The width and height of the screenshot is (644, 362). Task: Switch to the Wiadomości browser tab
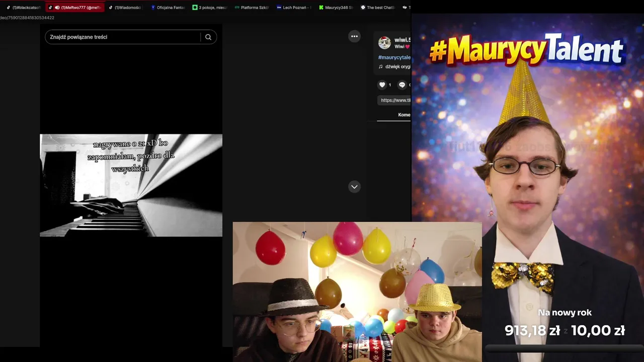click(125, 8)
